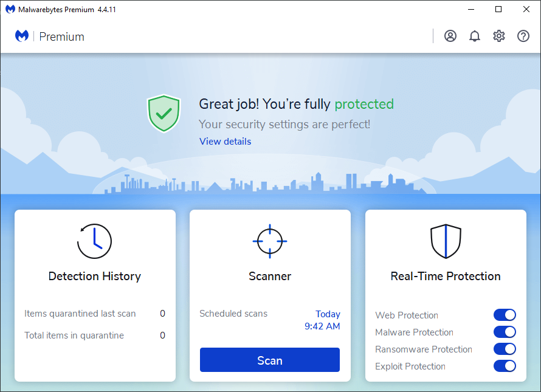Image resolution: width=541 pixels, height=392 pixels.
Task: Turn off Ransomware Protection toggle
Action: click(x=505, y=349)
